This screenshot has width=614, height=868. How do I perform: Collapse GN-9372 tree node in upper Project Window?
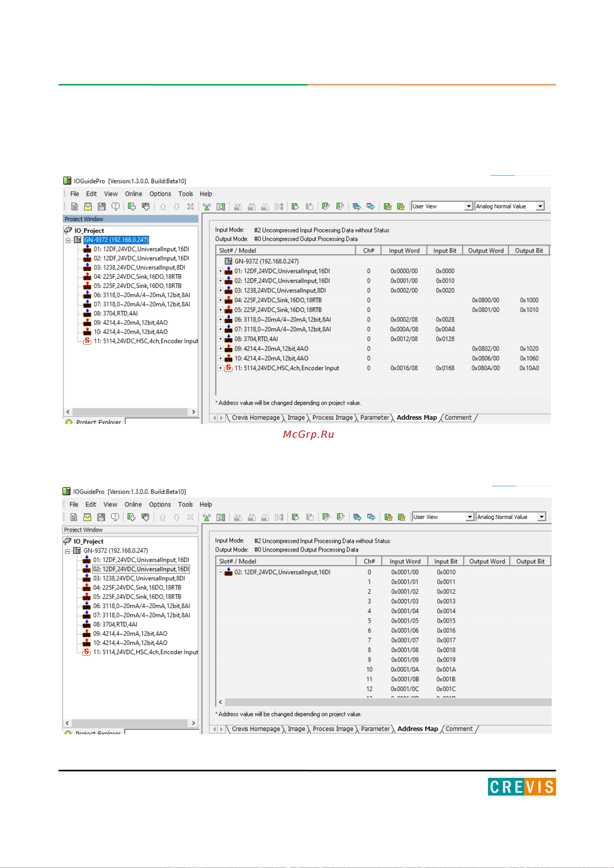(x=68, y=240)
